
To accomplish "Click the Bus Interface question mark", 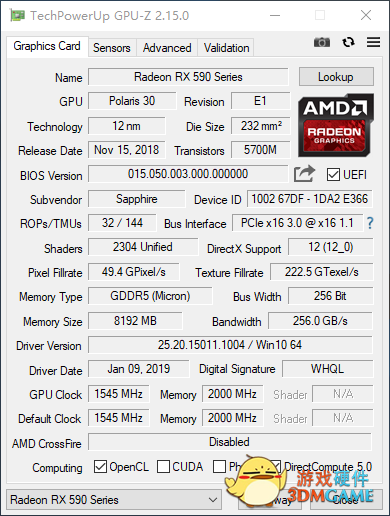I will [x=370, y=223].
